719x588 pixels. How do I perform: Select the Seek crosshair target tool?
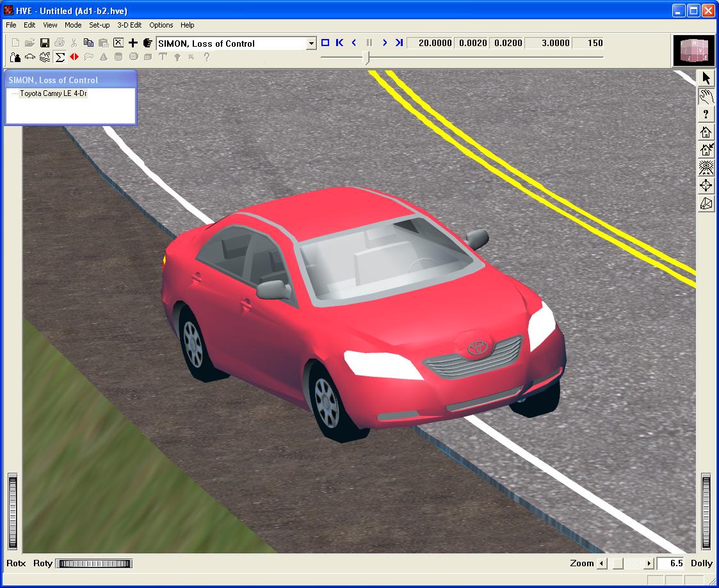(706, 186)
